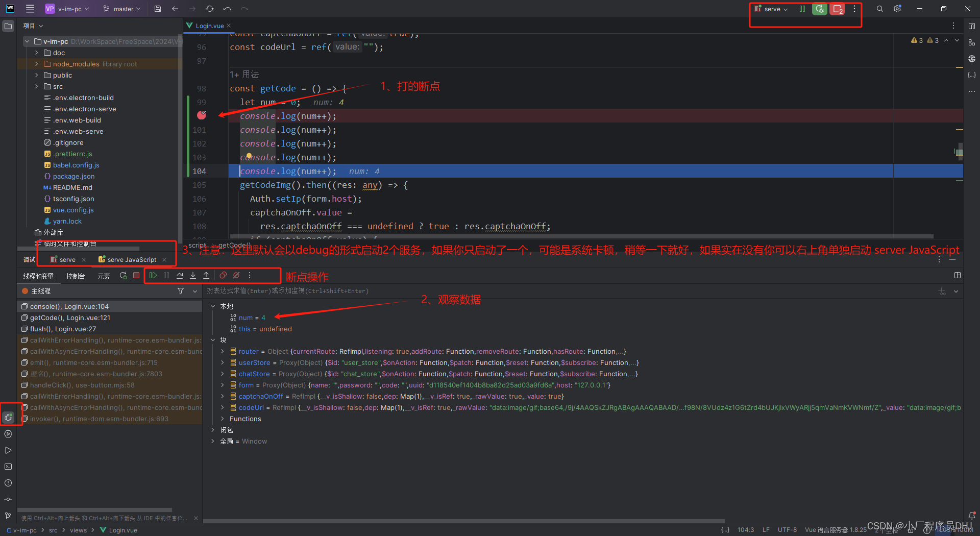Click Step Out in debugger toolbar
Viewport: 980px width, 536px height.
(206, 275)
